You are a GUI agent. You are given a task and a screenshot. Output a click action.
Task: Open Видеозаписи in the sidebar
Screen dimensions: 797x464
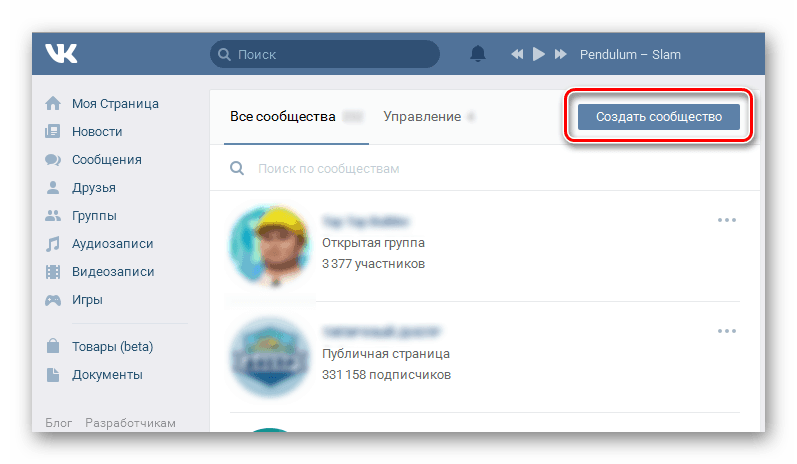(113, 272)
